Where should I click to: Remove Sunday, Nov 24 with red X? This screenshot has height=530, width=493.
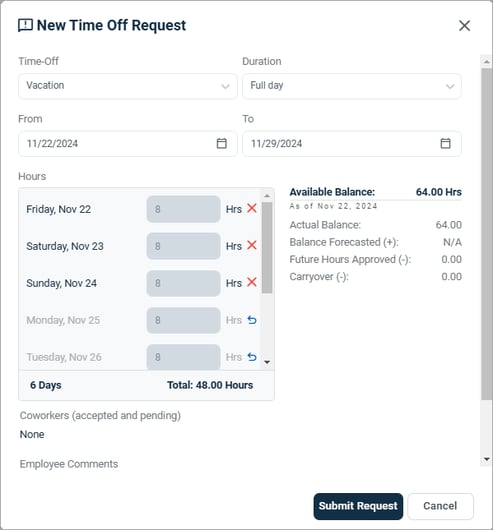point(252,282)
